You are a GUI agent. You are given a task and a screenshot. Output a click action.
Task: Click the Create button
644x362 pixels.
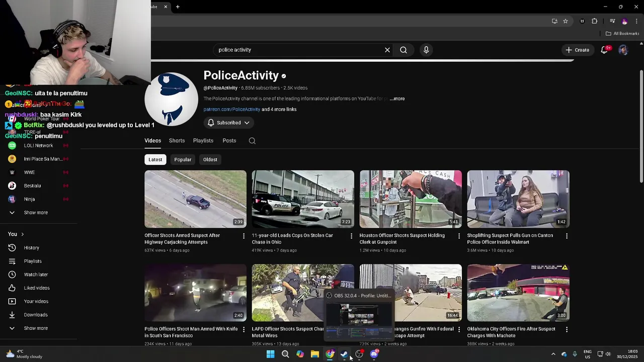[x=577, y=50]
